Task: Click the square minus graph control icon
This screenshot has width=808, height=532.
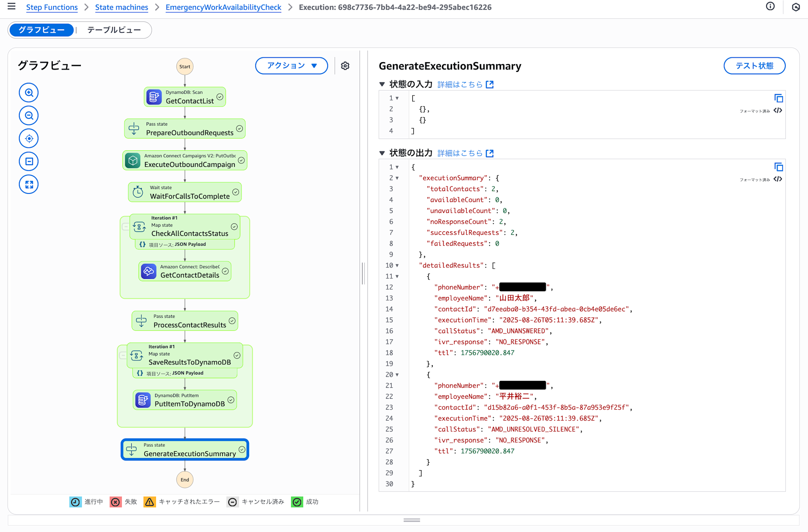Action: (x=29, y=162)
